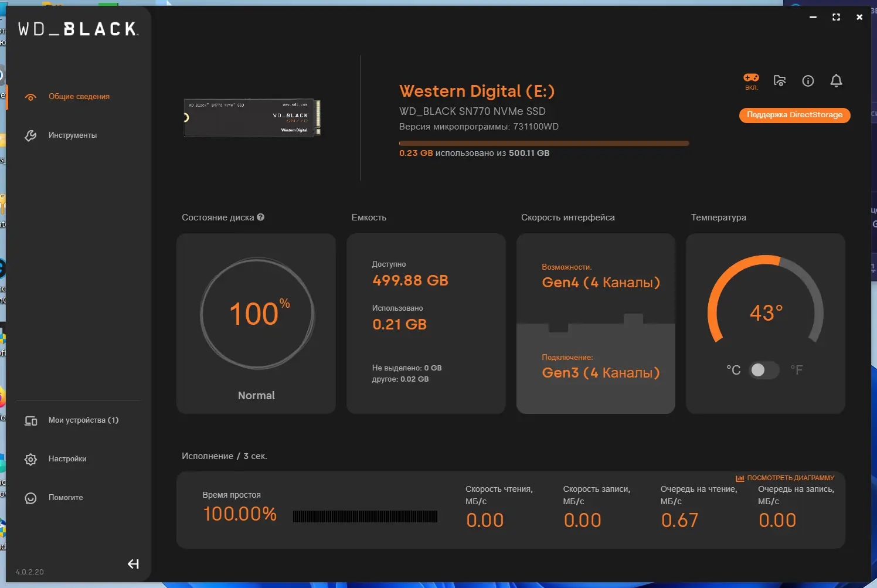Click the wrench icon beside Инструменты
877x588 pixels.
30,135
